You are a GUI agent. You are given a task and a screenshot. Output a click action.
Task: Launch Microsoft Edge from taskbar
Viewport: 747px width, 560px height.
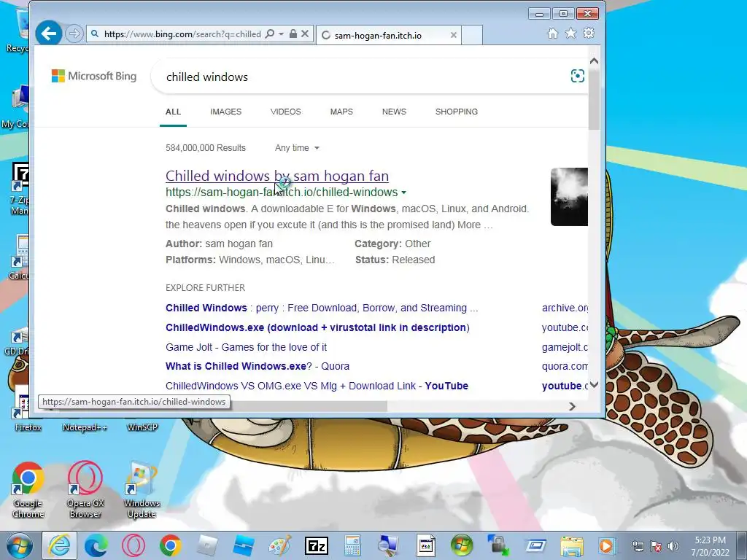click(x=96, y=545)
